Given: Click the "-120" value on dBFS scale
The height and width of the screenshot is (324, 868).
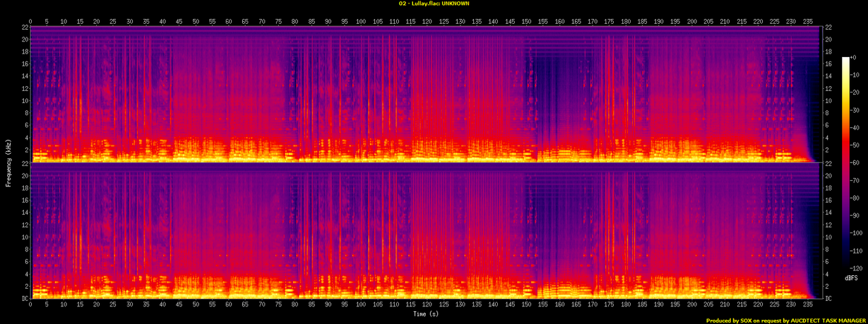Looking at the screenshot, I should [857, 268].
